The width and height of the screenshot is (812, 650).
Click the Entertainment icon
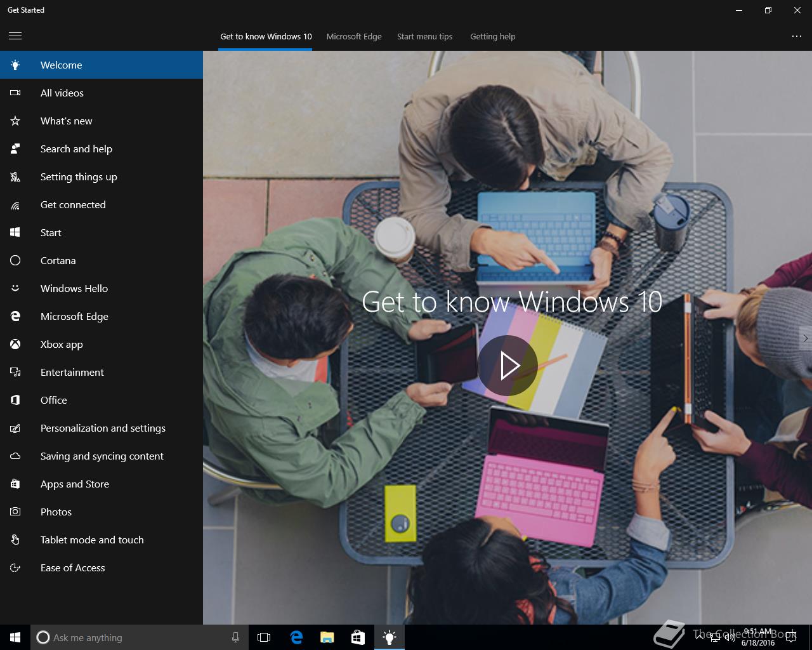click(15, 372)
